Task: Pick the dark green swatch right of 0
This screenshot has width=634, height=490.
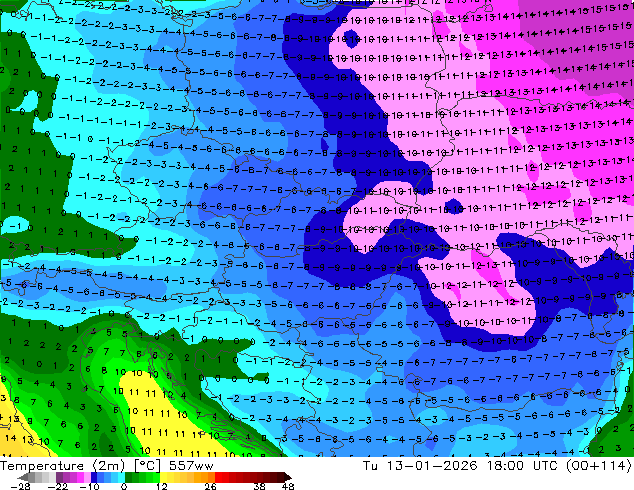Action: tap(128, 477)
